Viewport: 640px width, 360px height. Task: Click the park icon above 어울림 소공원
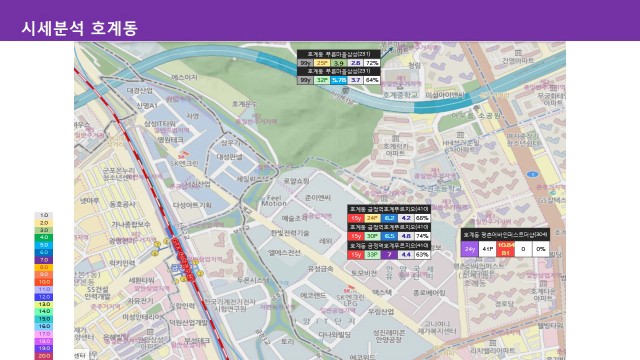point(476,109)
